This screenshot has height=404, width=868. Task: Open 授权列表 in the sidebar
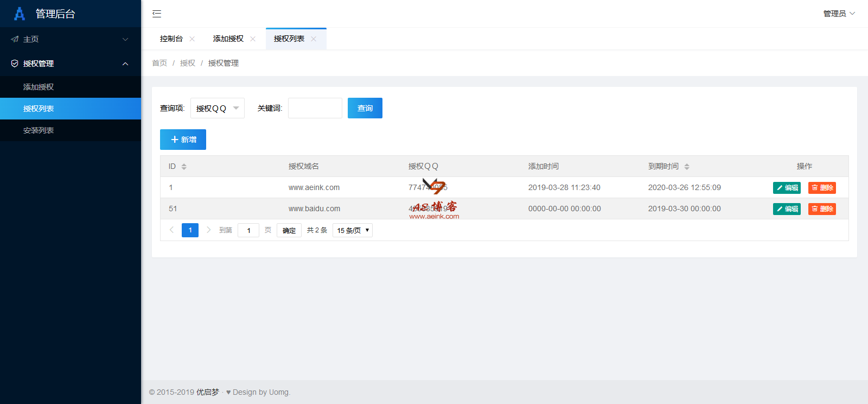coord(71,109)
